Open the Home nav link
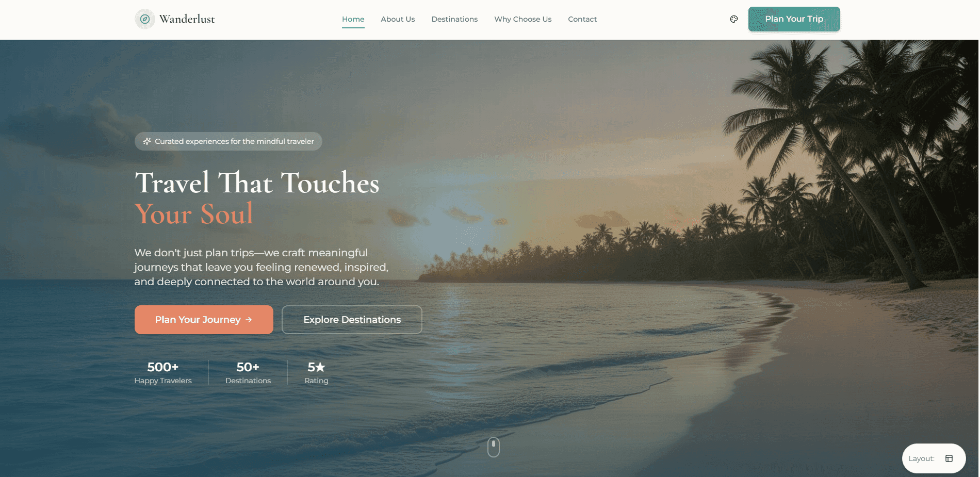Viewport: 980px width, 477px height. click(353, 19)
